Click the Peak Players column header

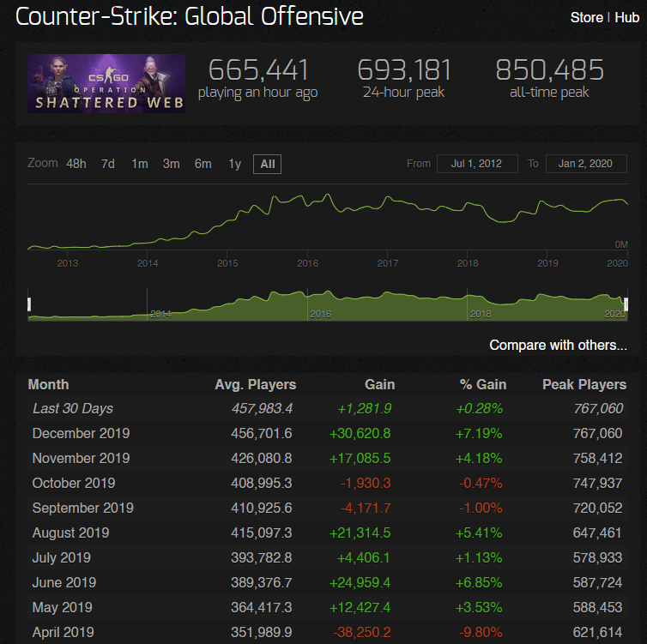tap(584, 384)
